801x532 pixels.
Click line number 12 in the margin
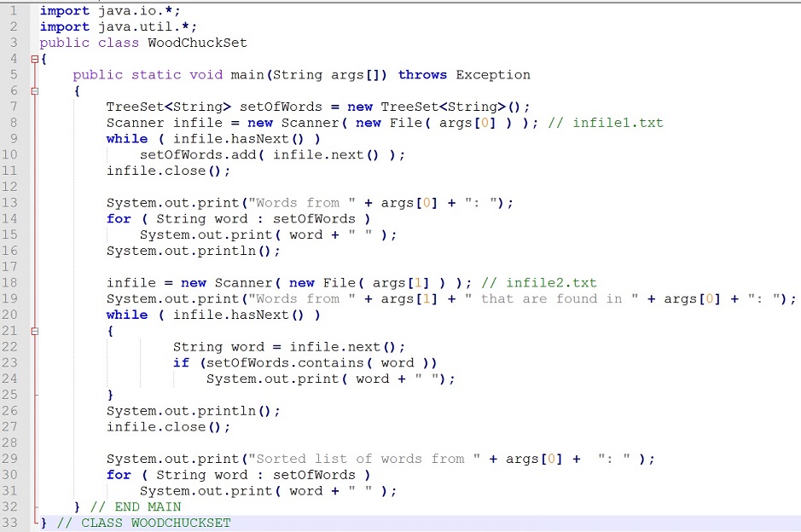pyautogui.click(x=9, y=187)
